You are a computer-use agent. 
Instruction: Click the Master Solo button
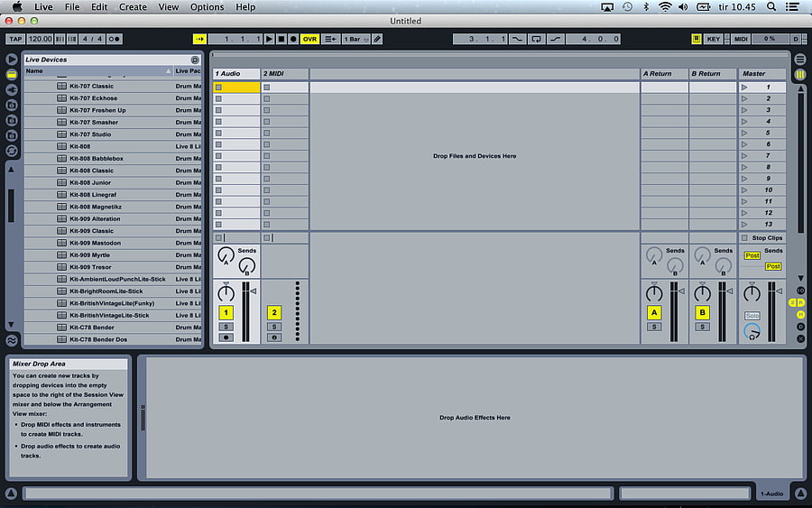[x=752, y=316]
